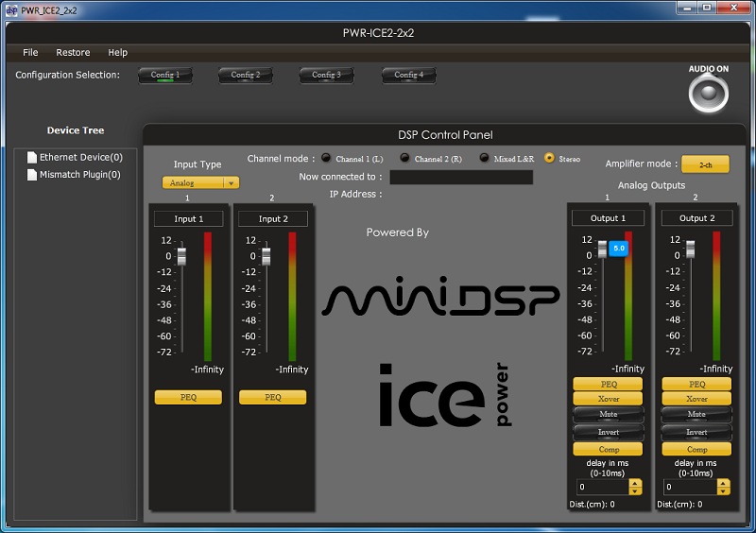This screenshot has height=533, width=756.
Task: Click the miniDSP logo
Action: (440, 298)
